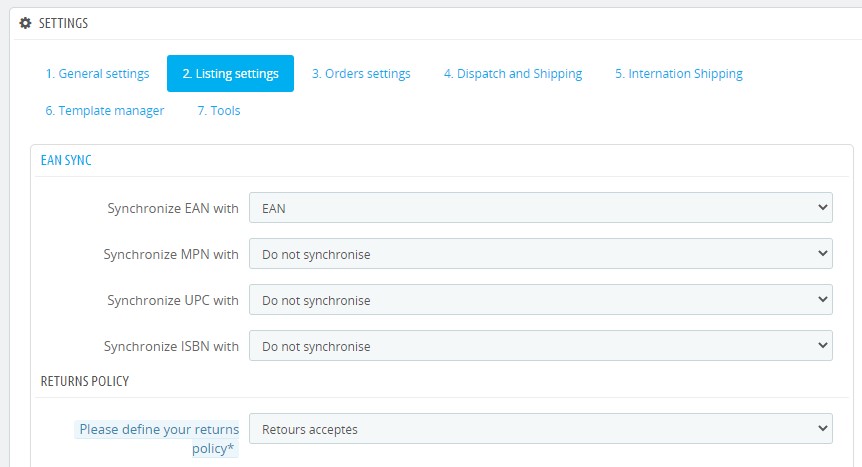Viewport: 862px width, 467px height.
Task: Open the Internation Shipping tab
Action: coord(678,73)
